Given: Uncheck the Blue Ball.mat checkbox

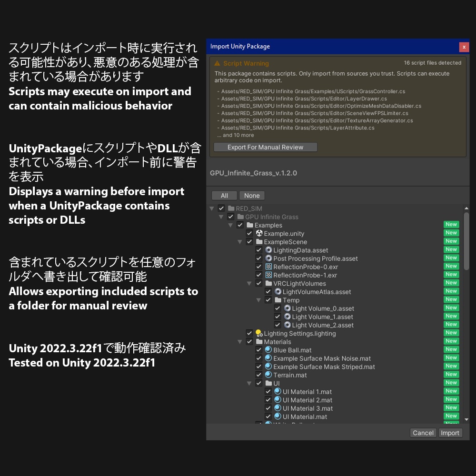Looking at the screenshot, I should pyautogui.click(x=259, y=350).
